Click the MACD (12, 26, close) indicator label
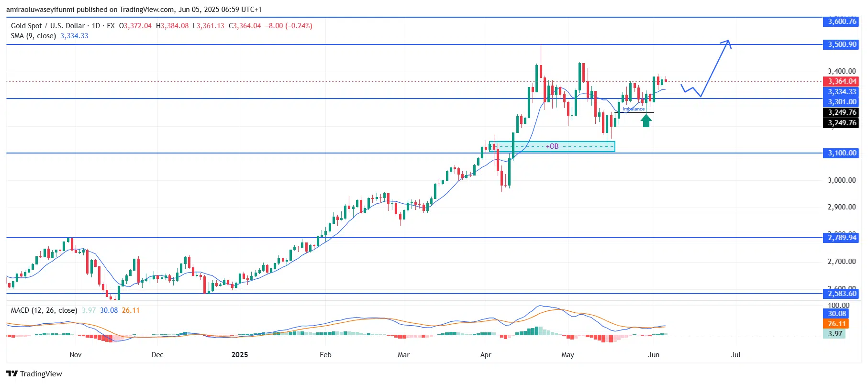Image resolution: width=868 pixels, height=384 pixels. 44,310
